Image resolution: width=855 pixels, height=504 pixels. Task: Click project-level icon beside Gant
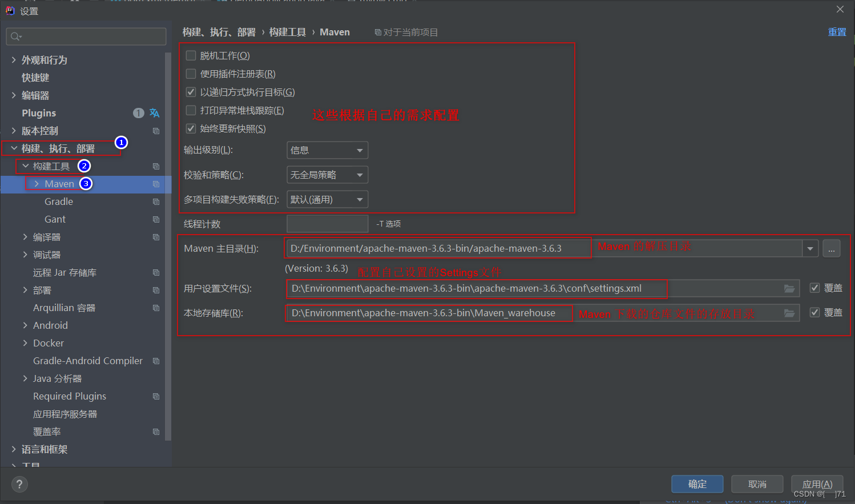pyautogui.click(x=156, y=219)
